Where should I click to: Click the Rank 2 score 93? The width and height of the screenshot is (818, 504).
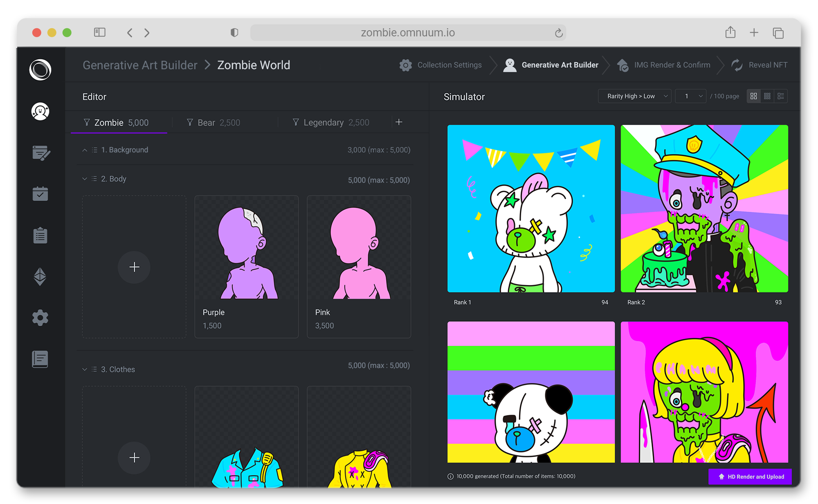[778, 302]
